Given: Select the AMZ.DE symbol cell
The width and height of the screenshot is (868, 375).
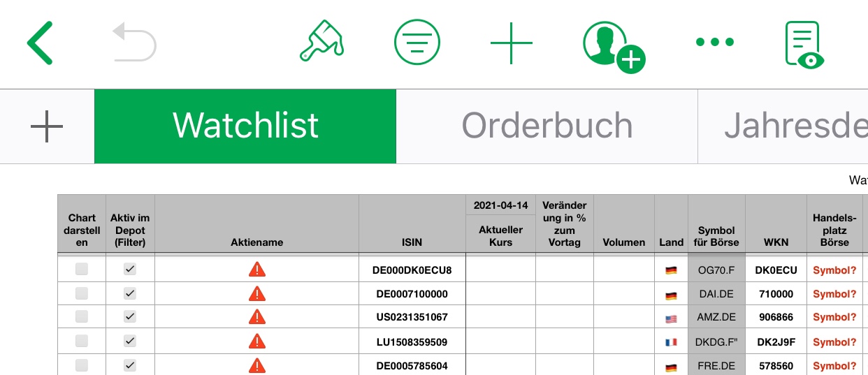Looking at the screenshot, I should point(716,317).
